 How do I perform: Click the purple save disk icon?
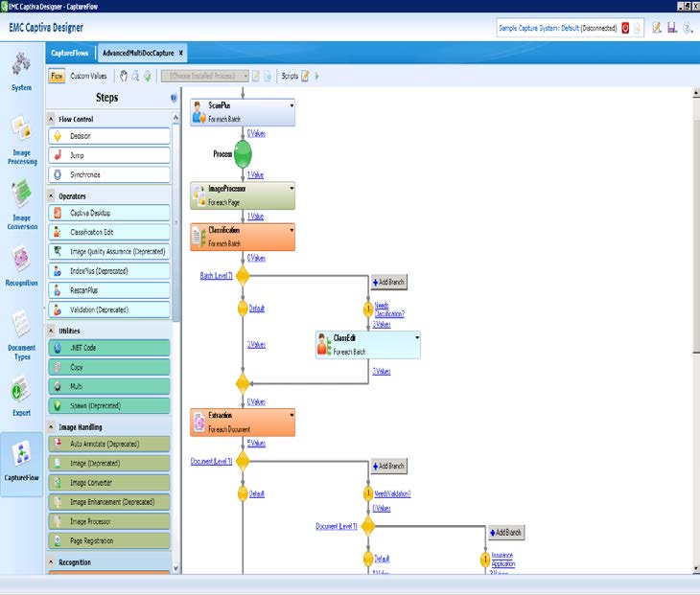tap(672, 28)
